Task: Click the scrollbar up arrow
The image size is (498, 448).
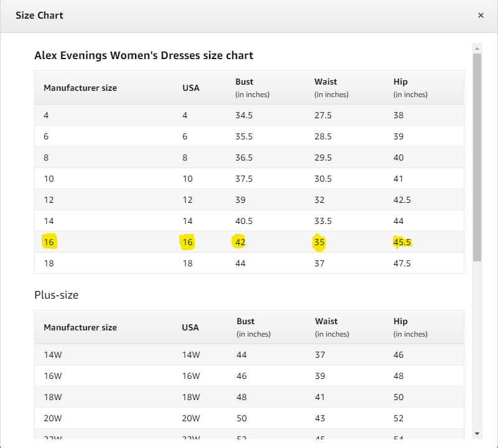Action: pos(477,49)
